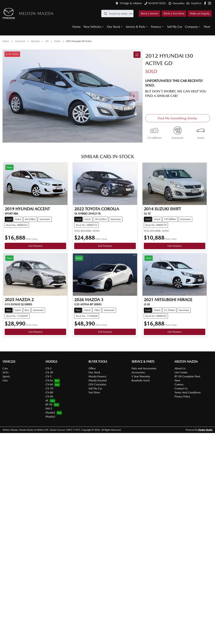The height and width of the screenshot is (644, 215).
Task: Click the New badge beside CX-6e
Action: (57, 381)
